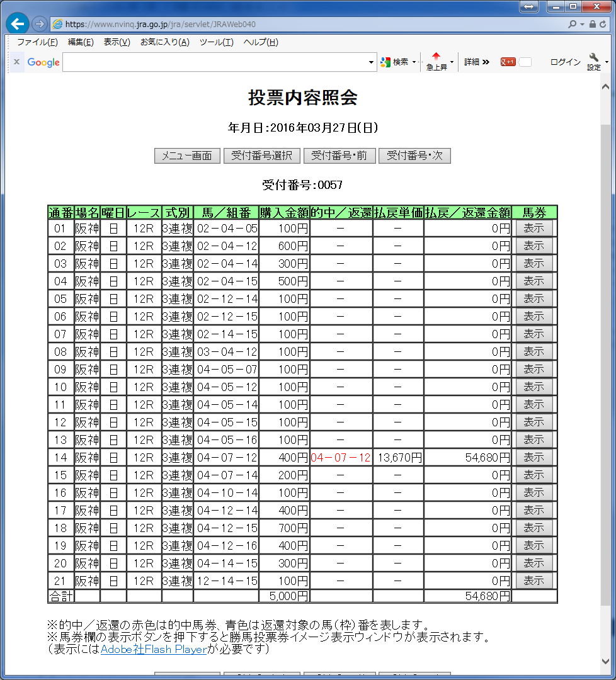
Task: Click the メニュー画面 button
Action: (x=188, y=156)
